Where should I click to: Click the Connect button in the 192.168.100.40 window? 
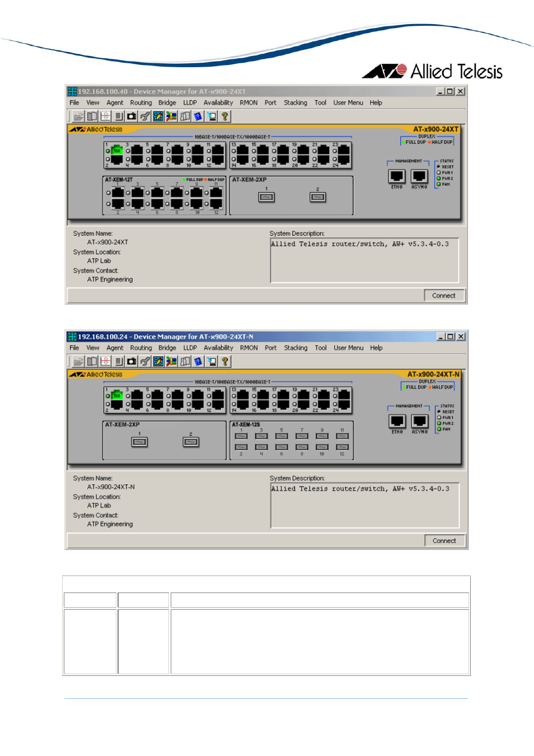point(444,296)
